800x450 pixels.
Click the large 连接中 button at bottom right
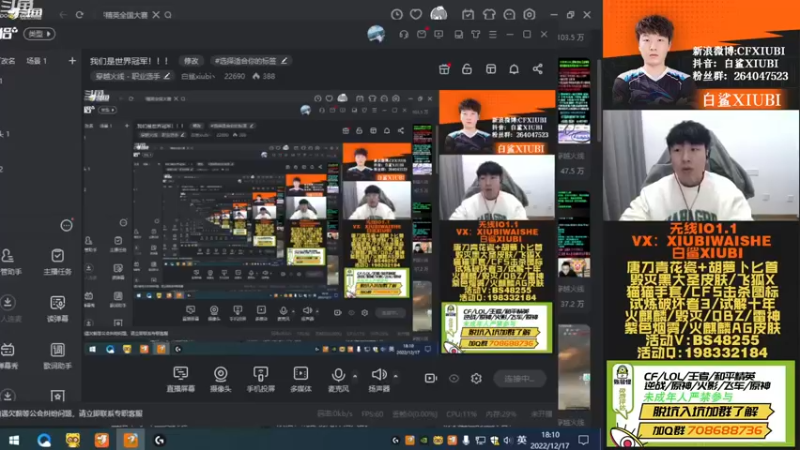click(x=519, y=379)
